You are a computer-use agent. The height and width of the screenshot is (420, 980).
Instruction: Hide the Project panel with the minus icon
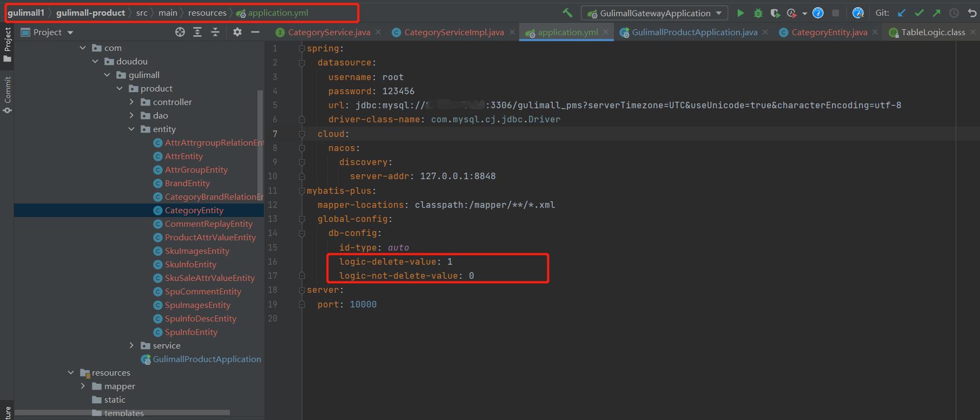click(255, 32)
